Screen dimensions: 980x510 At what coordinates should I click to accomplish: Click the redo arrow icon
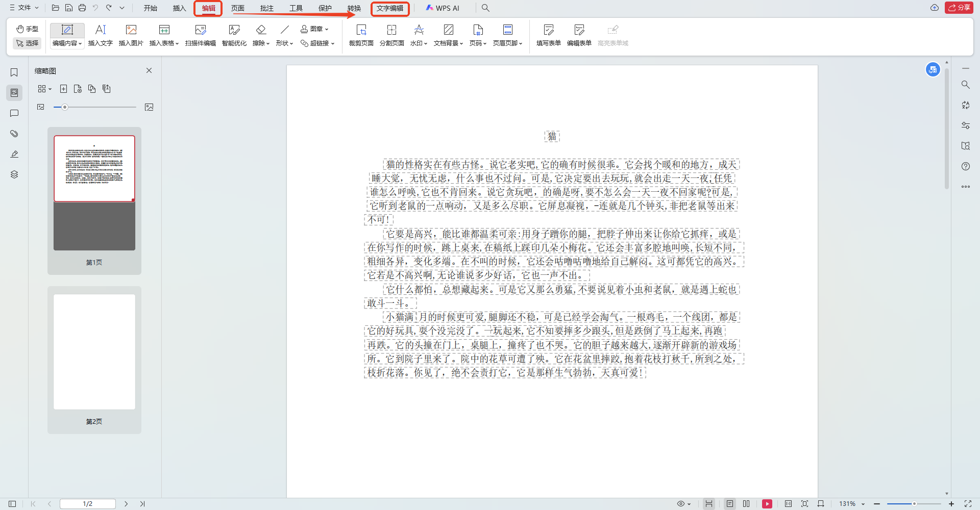[x=109, y=8]
